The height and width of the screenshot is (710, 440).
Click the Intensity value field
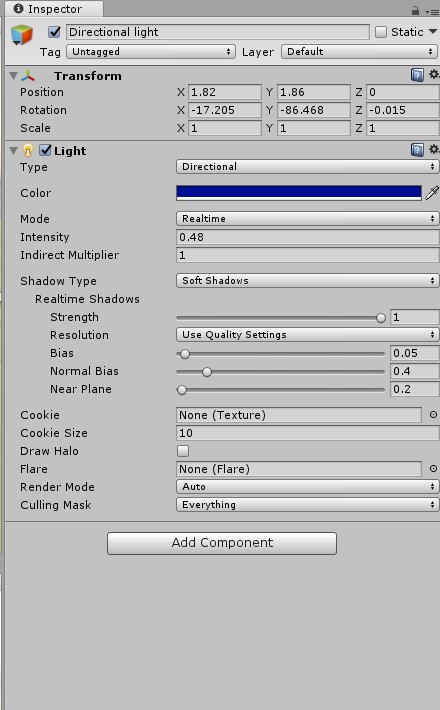[307, 237]
